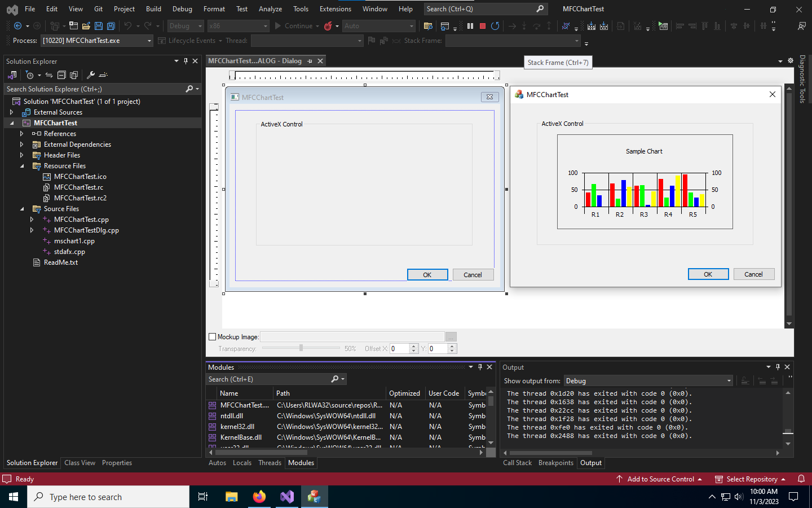Pin the Solution Explorer panel
This screenshot has width=812, height=508.
186,61
